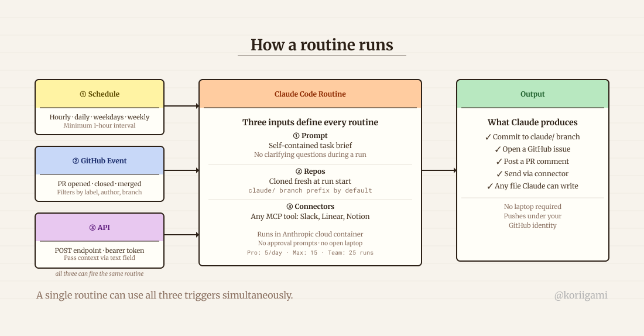This screenshot has width=644, height=336.
Task: Click the Prompt heading
Action: click(310, 136)
